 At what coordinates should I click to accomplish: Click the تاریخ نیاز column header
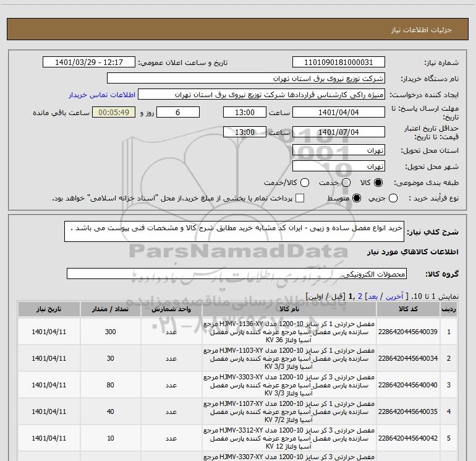coord(49,309)
